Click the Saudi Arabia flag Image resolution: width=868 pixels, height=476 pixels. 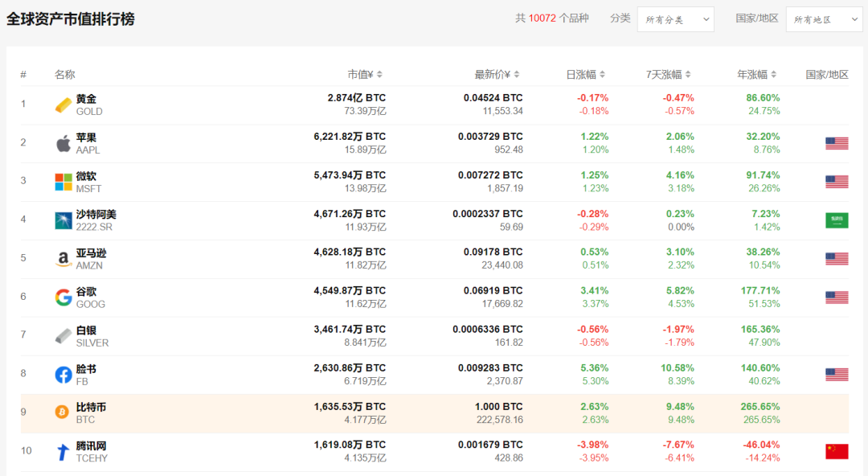click(x=837, y=220)
